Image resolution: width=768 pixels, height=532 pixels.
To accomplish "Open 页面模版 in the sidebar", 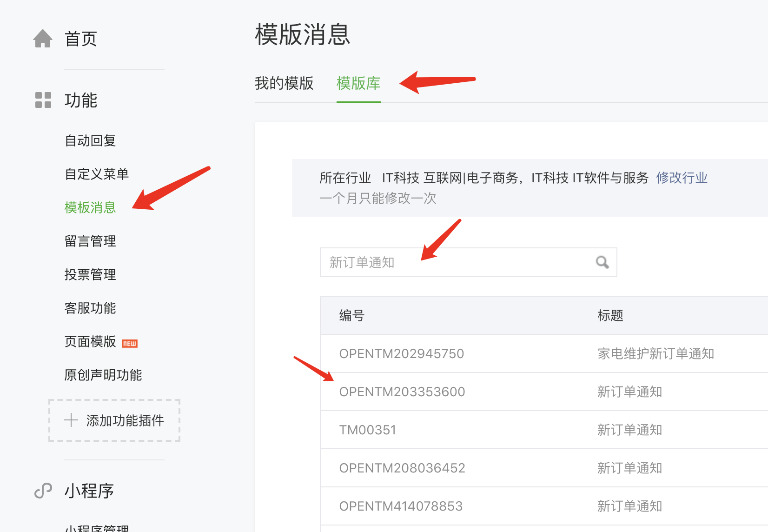I will [90, 341].
